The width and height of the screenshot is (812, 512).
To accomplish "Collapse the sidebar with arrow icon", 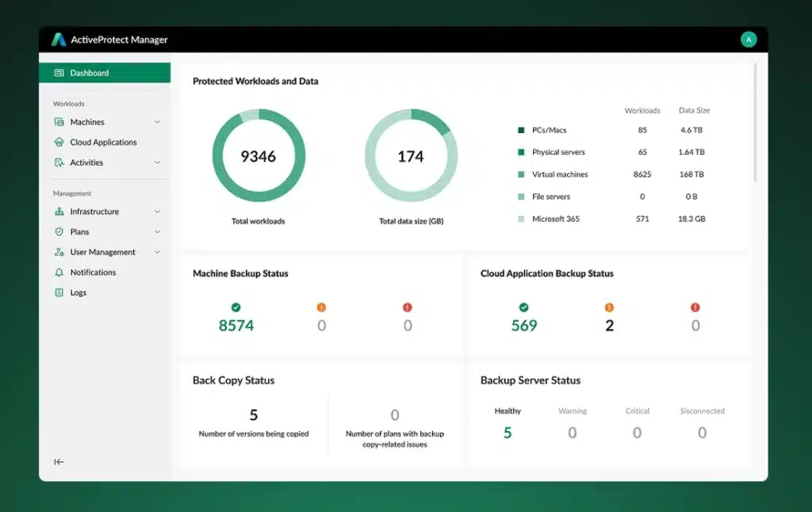I will (59, 462).
